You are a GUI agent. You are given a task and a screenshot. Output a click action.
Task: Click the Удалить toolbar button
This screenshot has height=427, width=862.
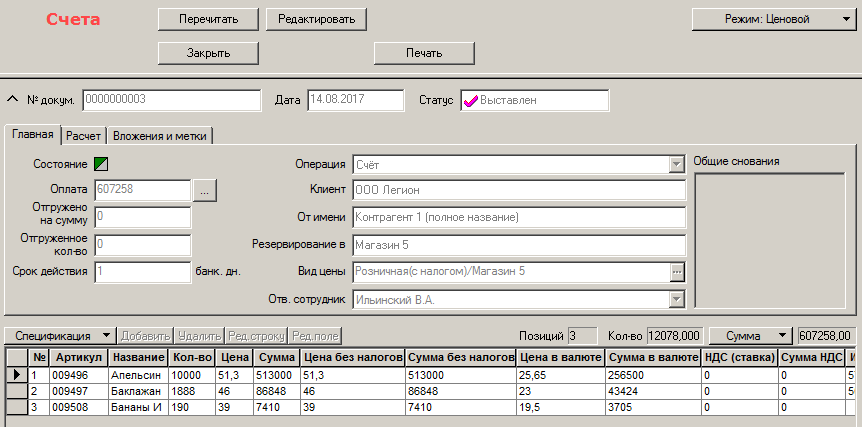point(200,336)
